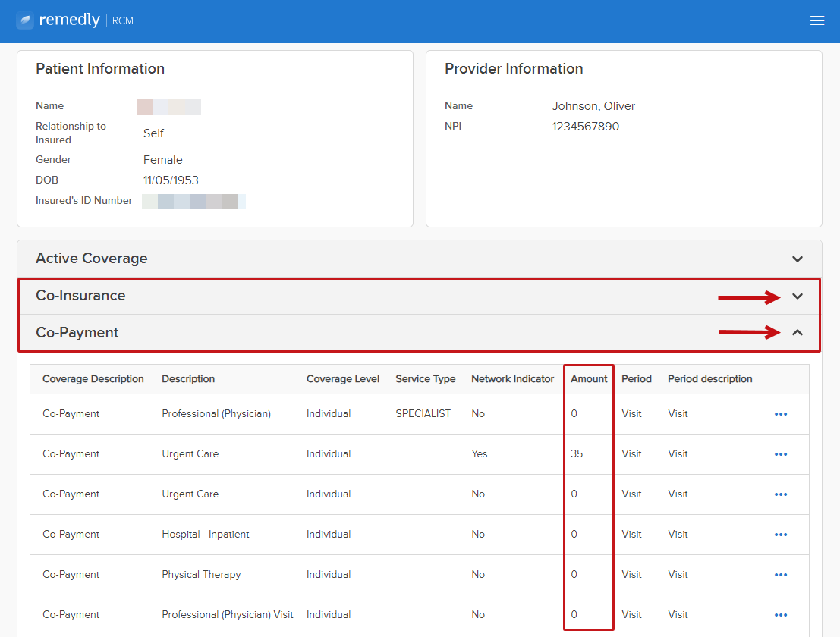Open options for Professional (Physician) SPECIALIST row
This screenshot has width=840, height=637.
[781, 414]
